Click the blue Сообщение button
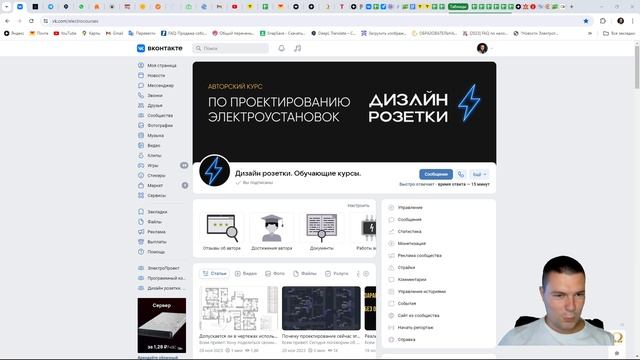640x360 pixels. pyautogui.click(x=436, y=174)
